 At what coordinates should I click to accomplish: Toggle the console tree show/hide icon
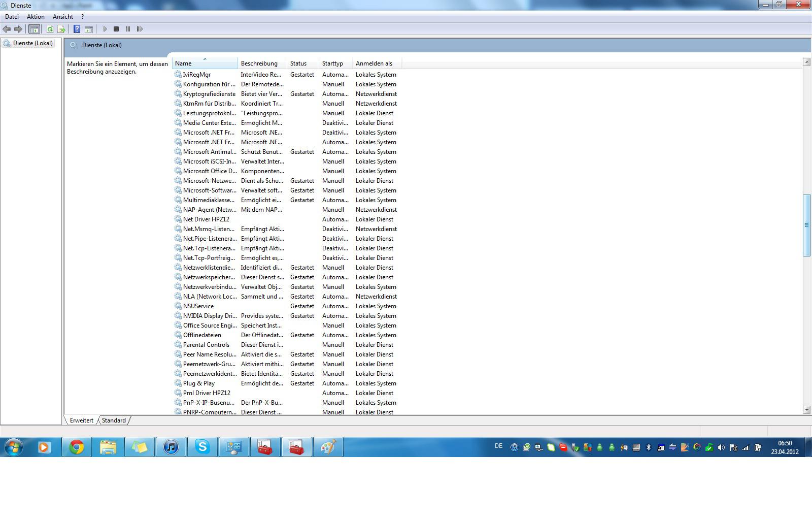click(x=34, y=29)
